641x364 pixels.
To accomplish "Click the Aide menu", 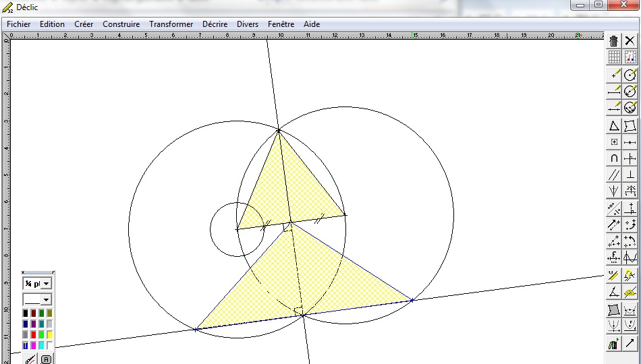I will click(312, 24).
